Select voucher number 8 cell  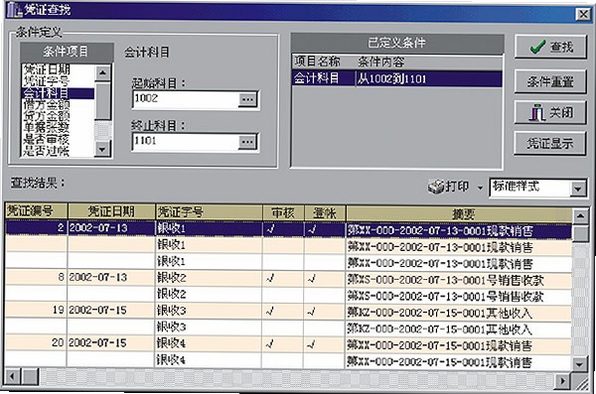point(36,277)
